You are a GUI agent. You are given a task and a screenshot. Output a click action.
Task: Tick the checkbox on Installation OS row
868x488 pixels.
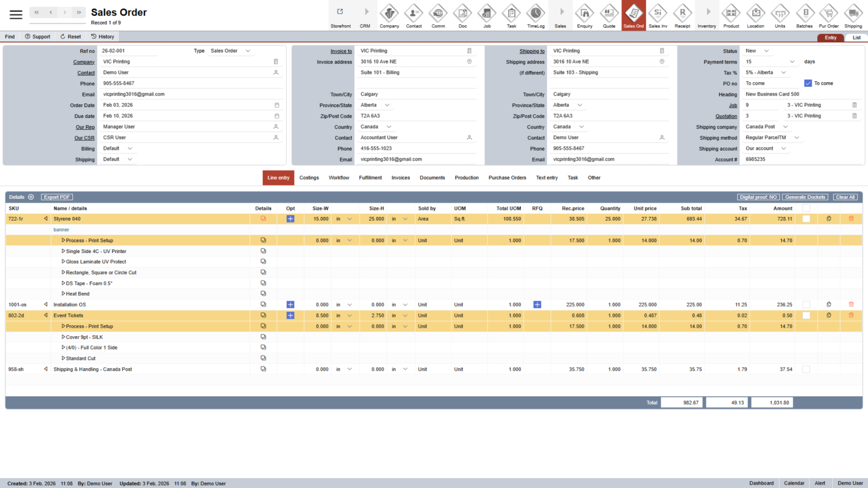pos(806,305)
